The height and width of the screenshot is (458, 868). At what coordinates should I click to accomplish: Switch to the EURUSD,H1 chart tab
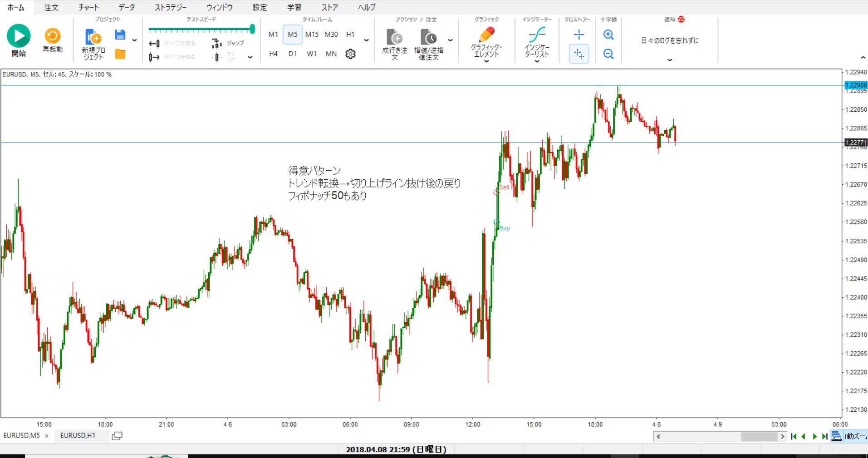[78, 436]
